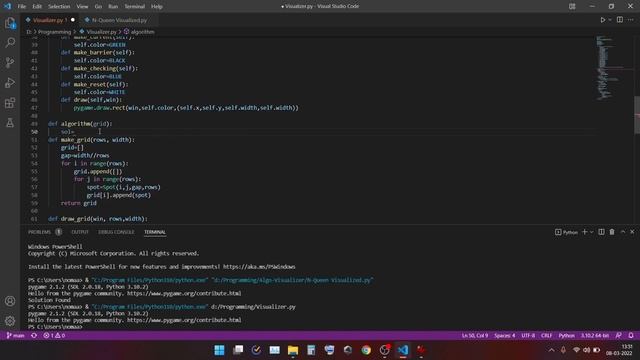640x360 pixels.
Task: Click the Customize Layout icon in title bar
Action: [572, 6]
